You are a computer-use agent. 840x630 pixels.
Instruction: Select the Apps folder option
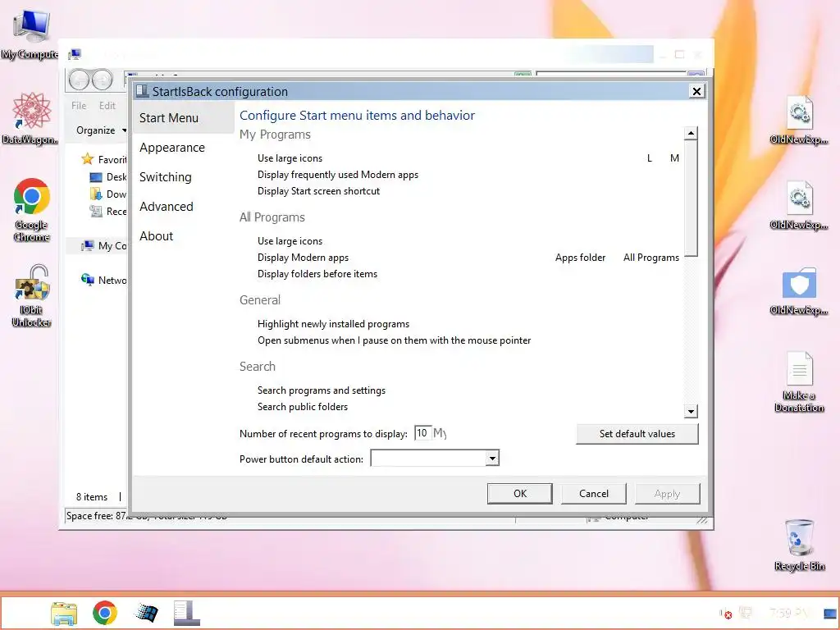pos(580,258)
